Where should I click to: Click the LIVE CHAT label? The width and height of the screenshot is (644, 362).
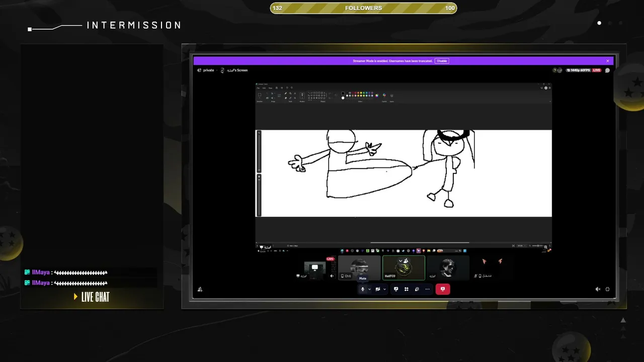[95, 297]
